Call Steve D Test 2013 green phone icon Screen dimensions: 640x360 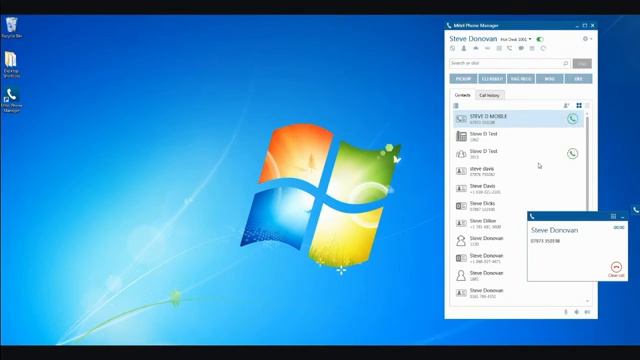pyautogui.click(x=572, y=153)
